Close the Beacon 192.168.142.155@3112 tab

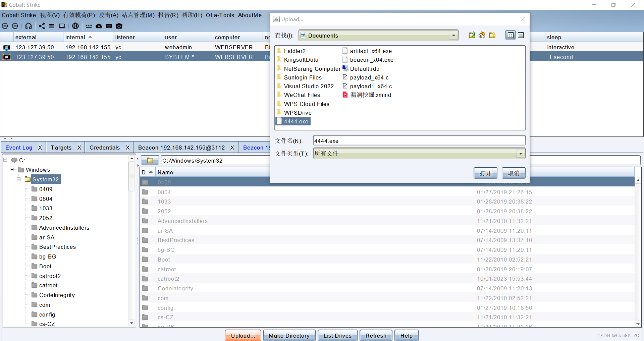(232, 148)
